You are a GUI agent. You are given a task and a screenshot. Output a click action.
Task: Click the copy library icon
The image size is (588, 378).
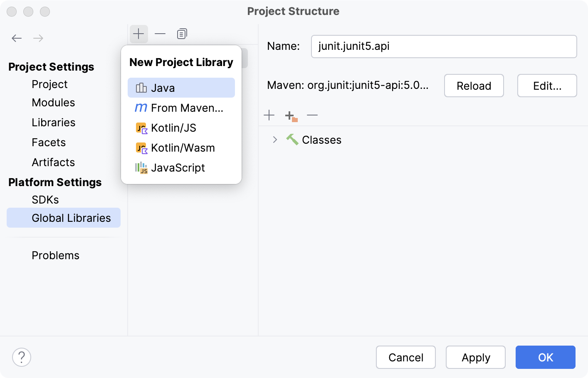[x=182, y=34]
